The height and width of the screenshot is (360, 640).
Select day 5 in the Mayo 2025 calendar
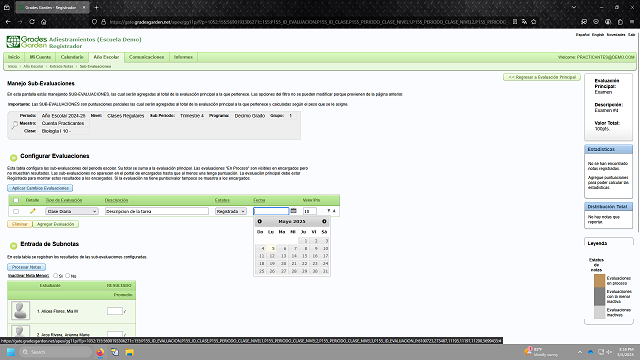(x=271, y=248)
